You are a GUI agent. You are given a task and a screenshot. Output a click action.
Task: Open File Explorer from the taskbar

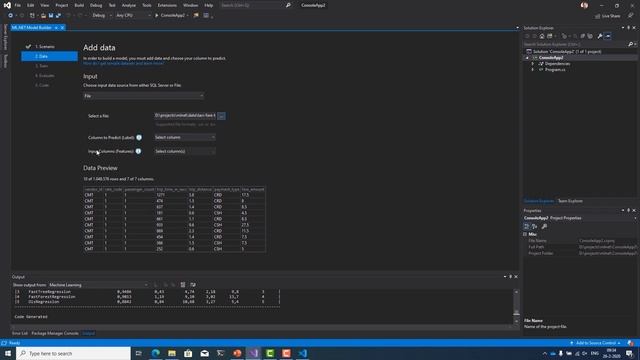[172, 353]
